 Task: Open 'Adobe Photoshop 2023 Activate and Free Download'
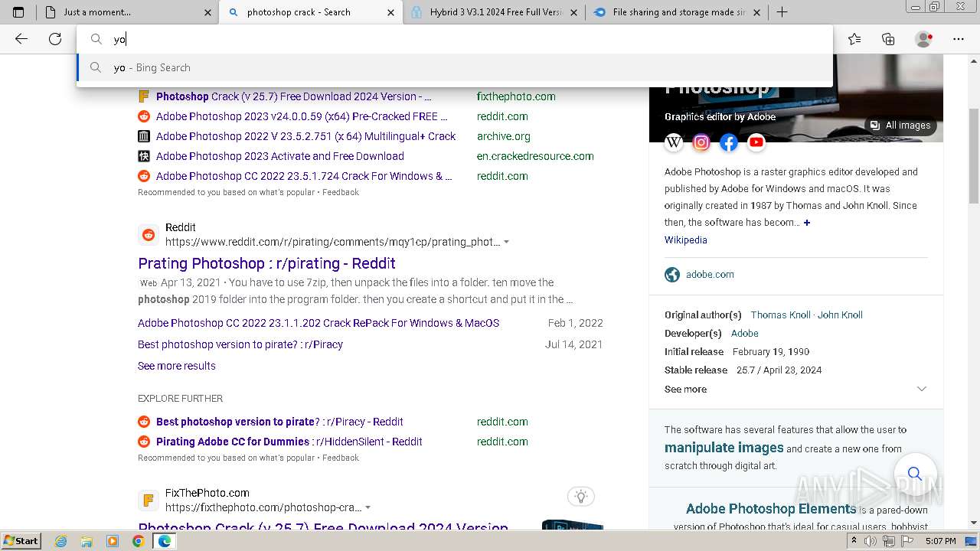click(x=279, y=156)
